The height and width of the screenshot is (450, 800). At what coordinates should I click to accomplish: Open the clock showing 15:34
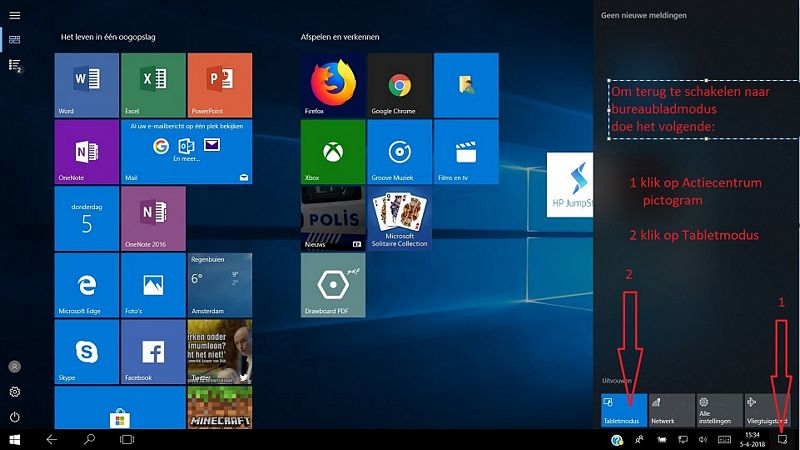[x=752, y=440]
